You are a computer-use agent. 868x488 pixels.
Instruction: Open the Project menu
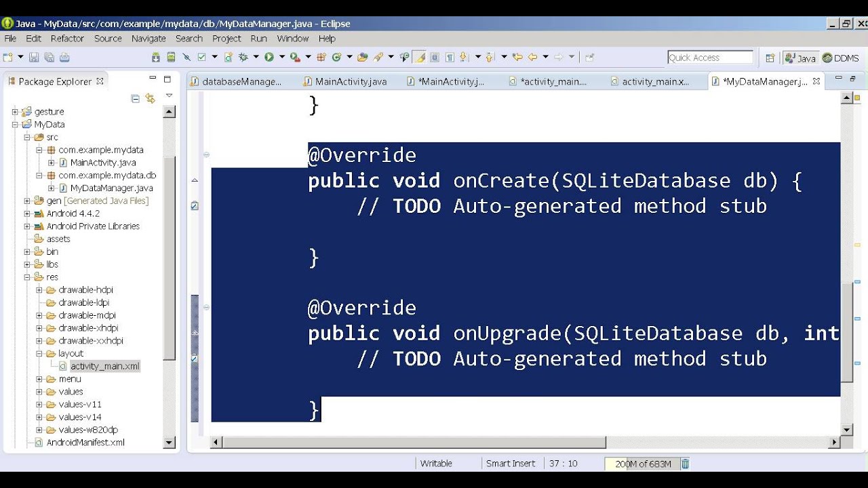coord(226,39)
